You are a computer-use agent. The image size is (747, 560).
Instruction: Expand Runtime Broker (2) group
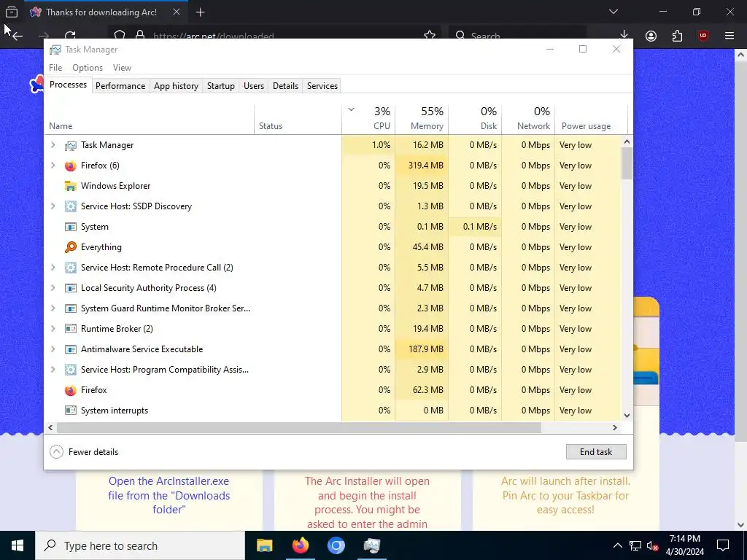(x=53, y=329)
